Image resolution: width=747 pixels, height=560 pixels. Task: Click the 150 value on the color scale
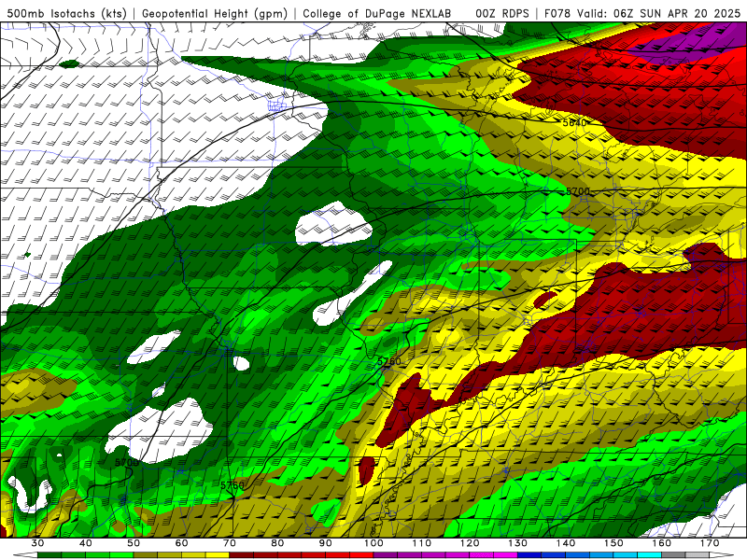[614, 543]
